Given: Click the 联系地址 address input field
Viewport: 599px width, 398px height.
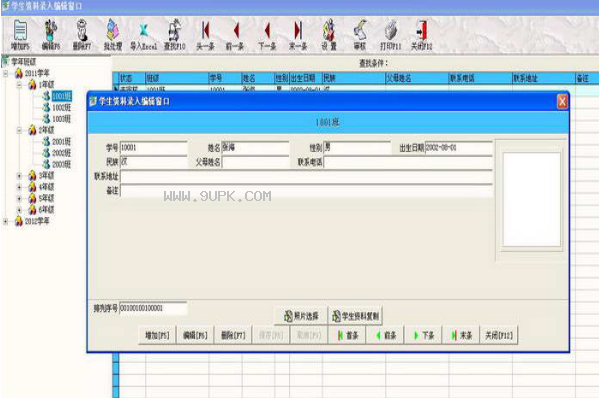Looking at the screenshot, I should (306, 176).
